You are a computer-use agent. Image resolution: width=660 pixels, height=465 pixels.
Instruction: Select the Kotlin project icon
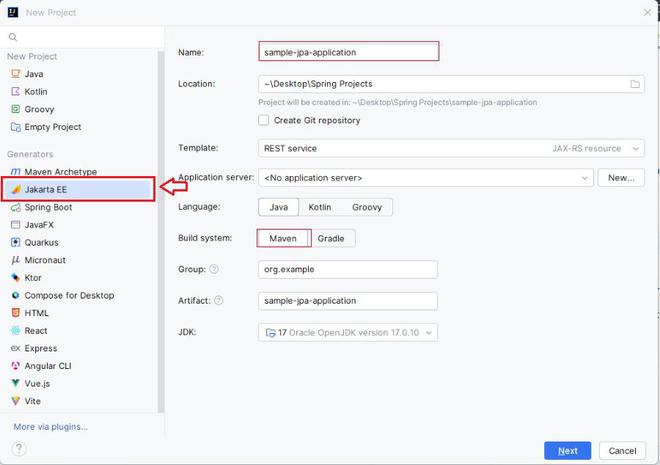[x=15, y=92]
